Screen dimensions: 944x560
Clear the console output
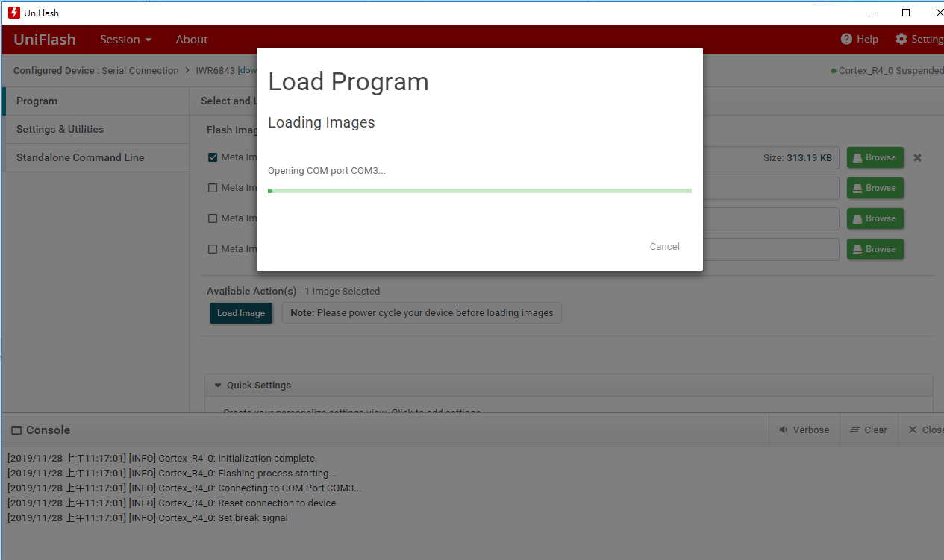[869, 430]
